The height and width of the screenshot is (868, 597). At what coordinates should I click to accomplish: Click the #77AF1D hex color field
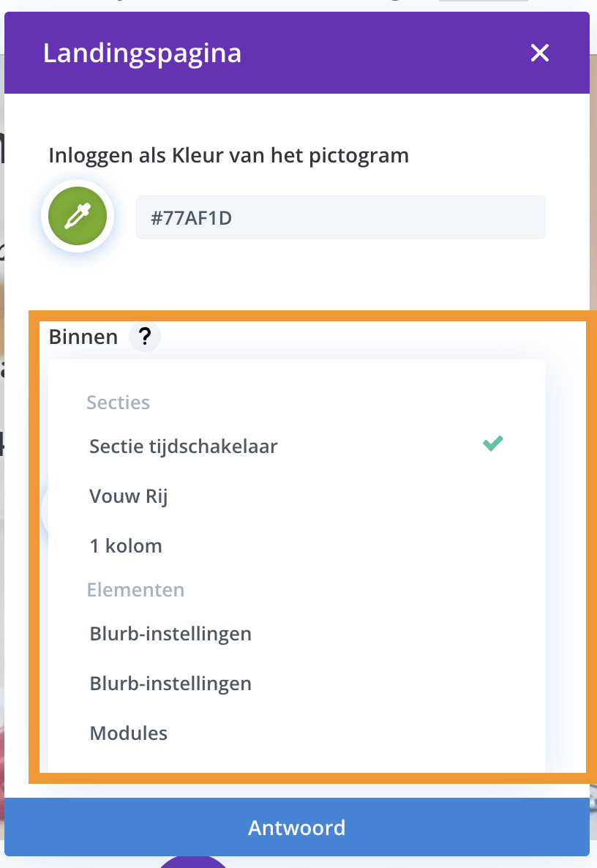[x=341, y=217]
